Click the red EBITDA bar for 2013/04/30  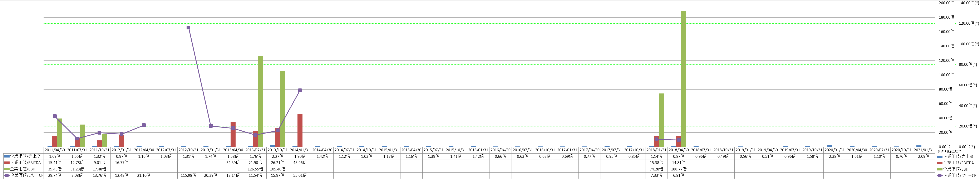click(x=233, y=134)
